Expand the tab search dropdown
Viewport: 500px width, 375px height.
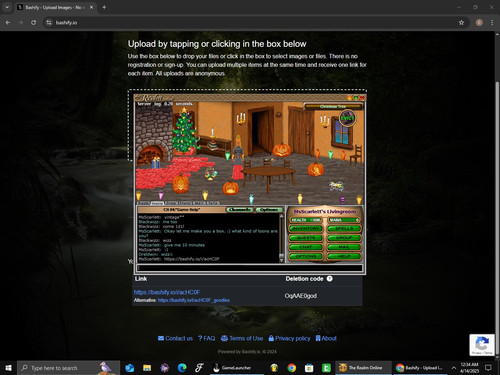point(7,7)
